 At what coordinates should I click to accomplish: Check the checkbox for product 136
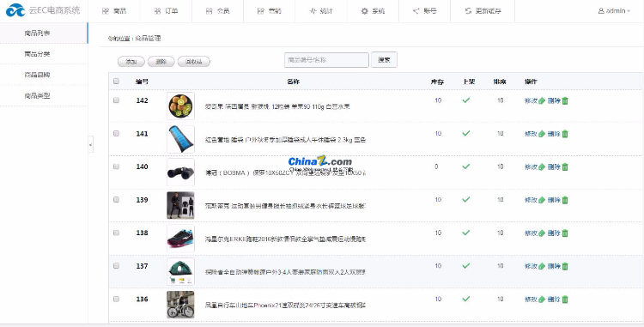(x=116, y=299)
